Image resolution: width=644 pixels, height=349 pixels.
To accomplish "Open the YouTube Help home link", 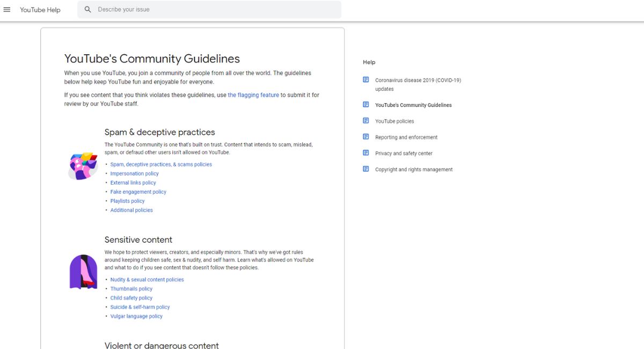I will pos(40,10).
